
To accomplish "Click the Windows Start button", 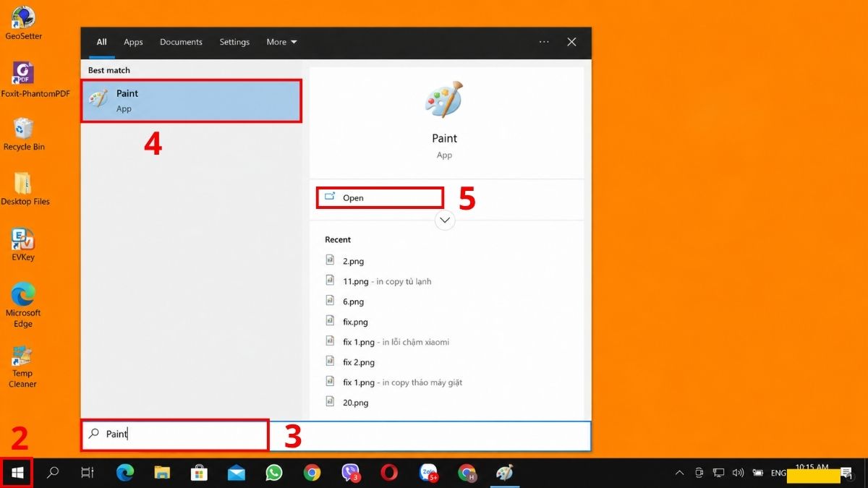I will pos(18,473).
